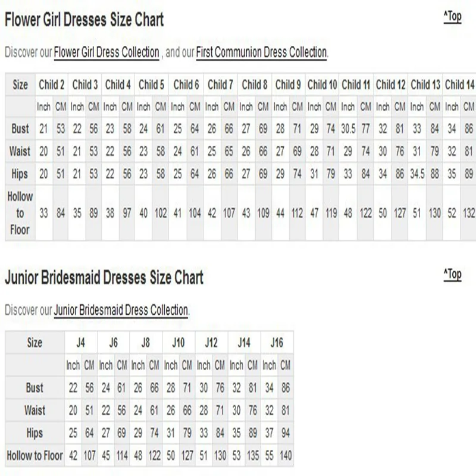476x476 pixels.
Task: Select the Child 2 column header
Action: 52,84
